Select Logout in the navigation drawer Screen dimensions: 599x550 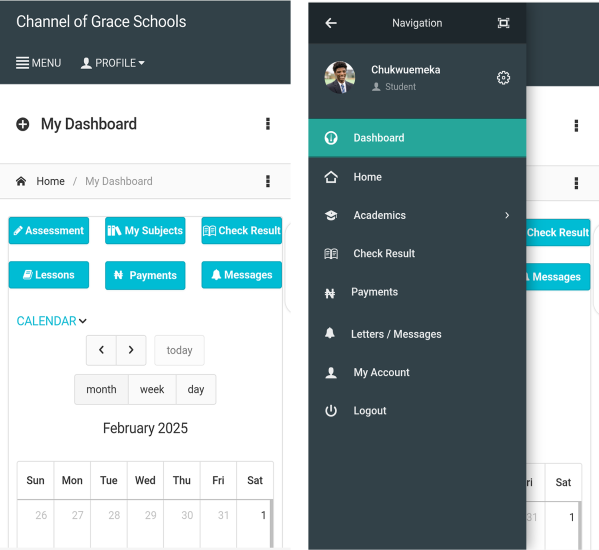tap(417, 411)
